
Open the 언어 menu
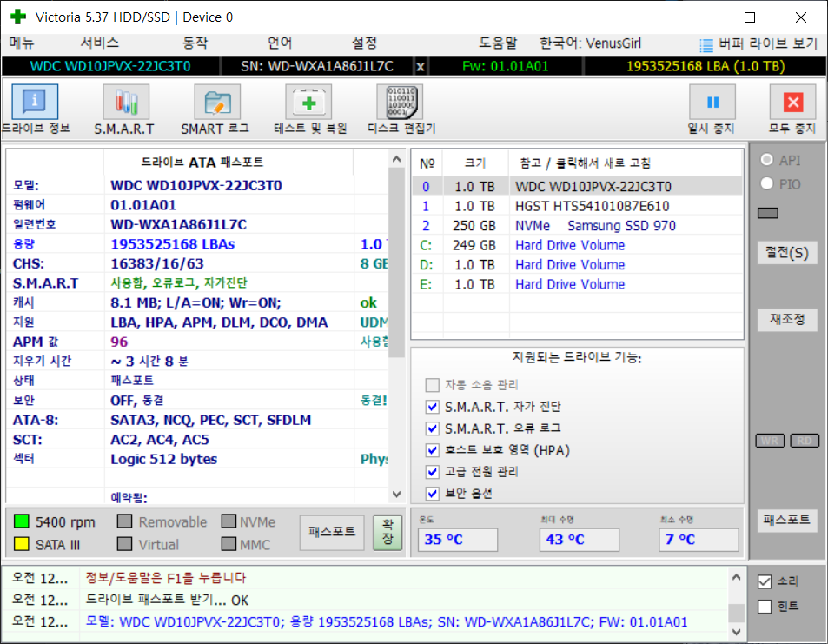point(280,43)
